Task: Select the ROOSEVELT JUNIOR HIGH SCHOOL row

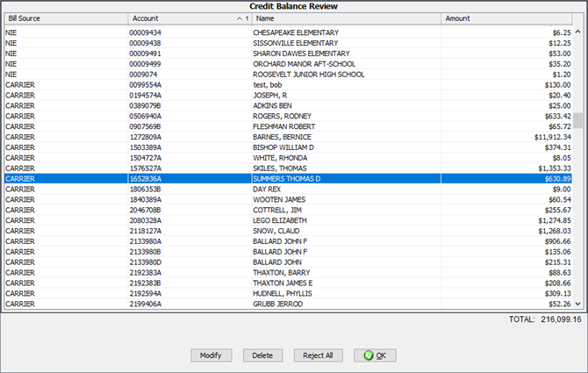Action: 307,75
